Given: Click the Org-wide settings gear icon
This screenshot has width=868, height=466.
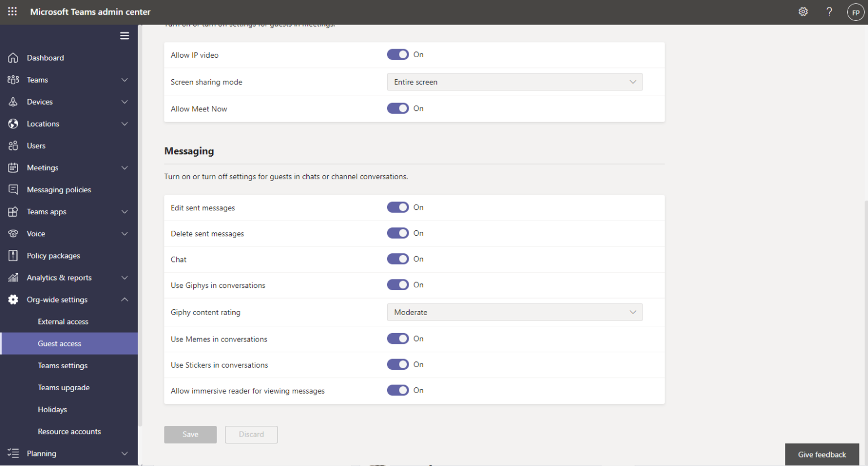Looking at the screenshot, I should pos(13,299).
